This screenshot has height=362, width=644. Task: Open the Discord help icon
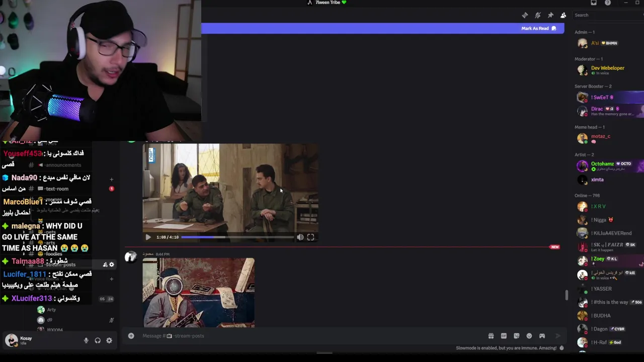point(608,3)
